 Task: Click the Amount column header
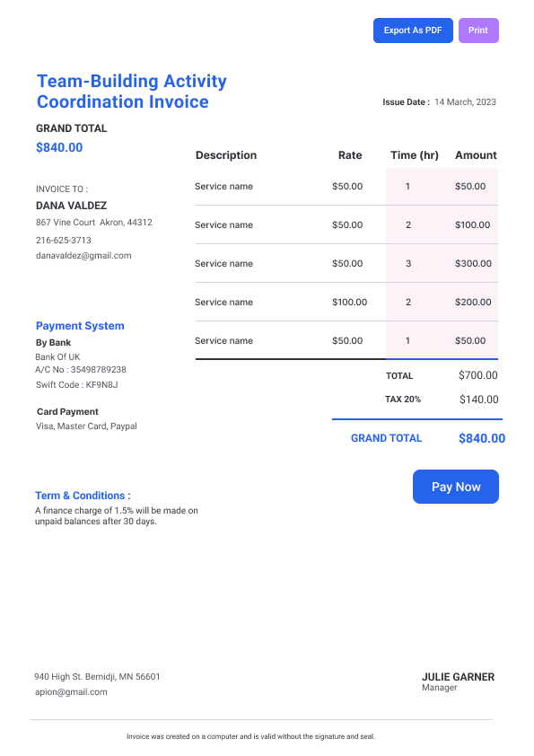(476, 155)
